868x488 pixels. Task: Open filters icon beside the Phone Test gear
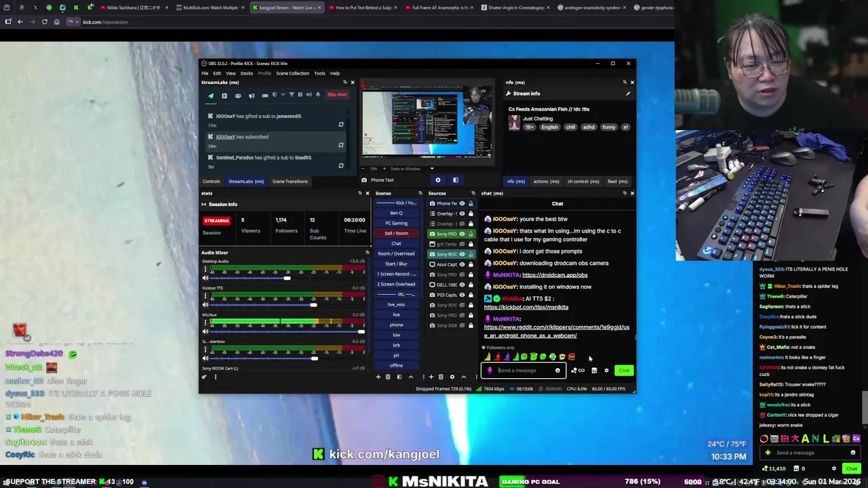[x=455, y=180]
